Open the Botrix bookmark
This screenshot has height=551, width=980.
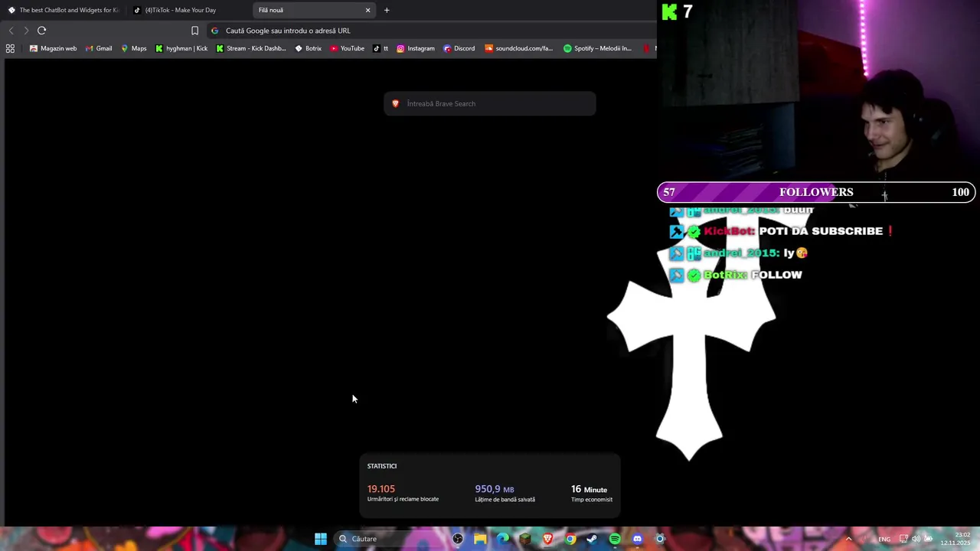coord(308,48)
